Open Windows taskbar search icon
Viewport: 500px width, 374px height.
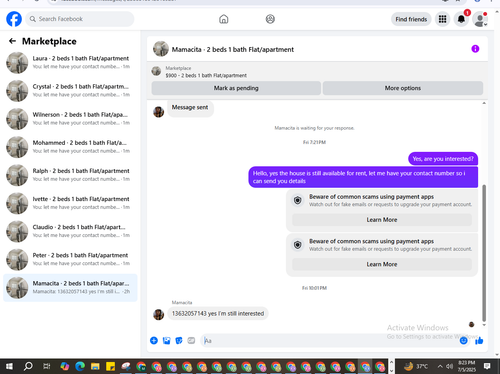[28, 367]
